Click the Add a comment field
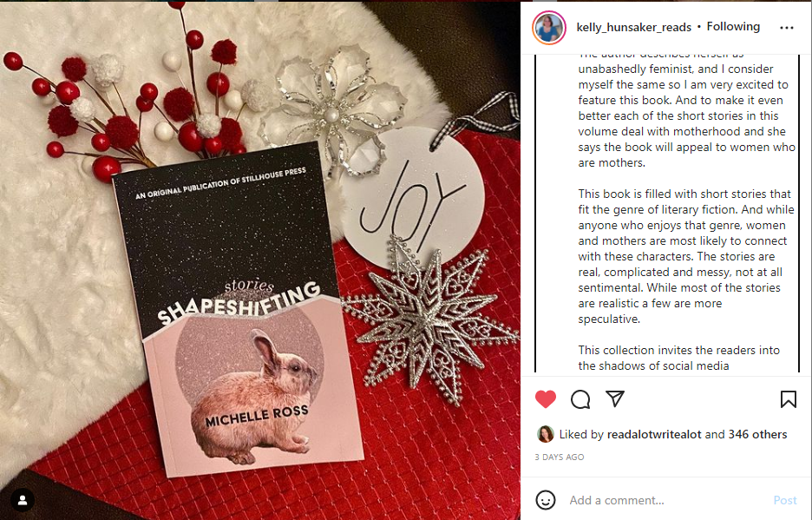812x520 pixels. coord(665,500)
